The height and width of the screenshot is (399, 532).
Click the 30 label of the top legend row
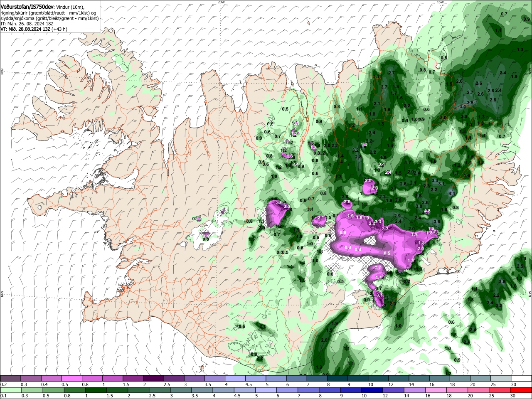coord(513,384)
